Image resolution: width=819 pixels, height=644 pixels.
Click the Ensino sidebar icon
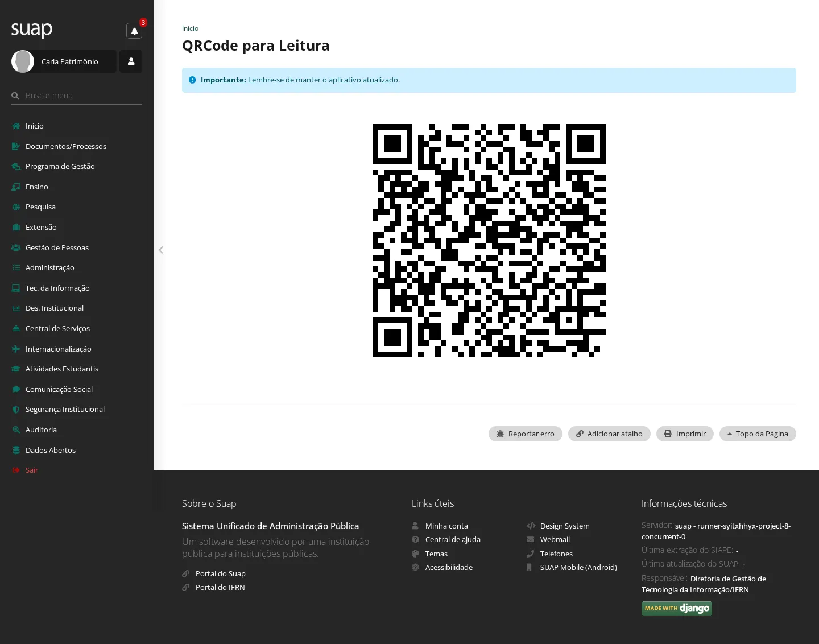[x=16, y=187]
